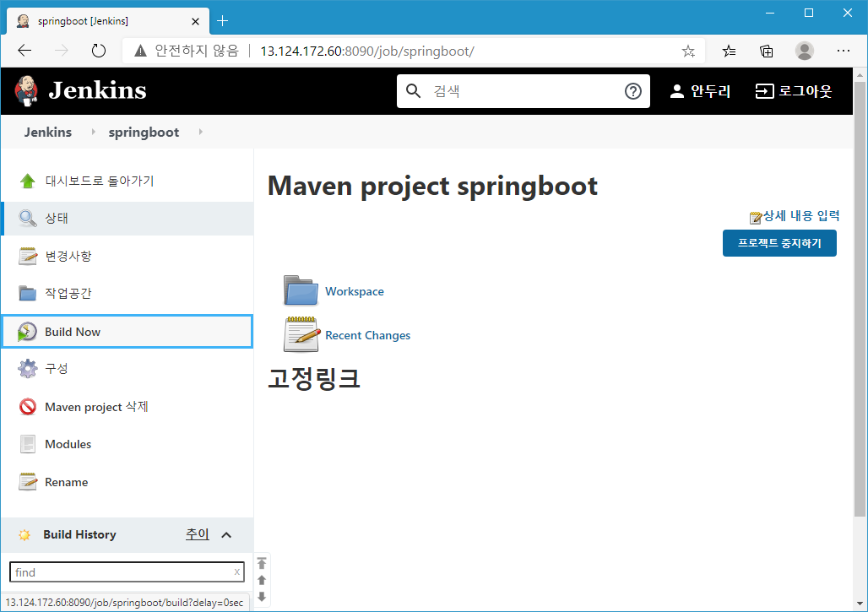868x612 pixels.
Task: Click the green up-arrow dashboard icon
Action: [27, 181]
